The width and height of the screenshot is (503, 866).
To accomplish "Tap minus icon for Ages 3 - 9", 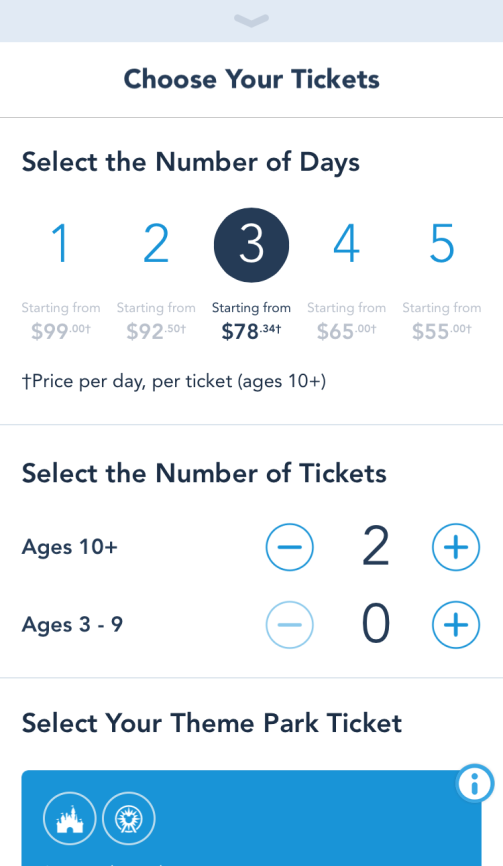I will [x=289, y=625].
